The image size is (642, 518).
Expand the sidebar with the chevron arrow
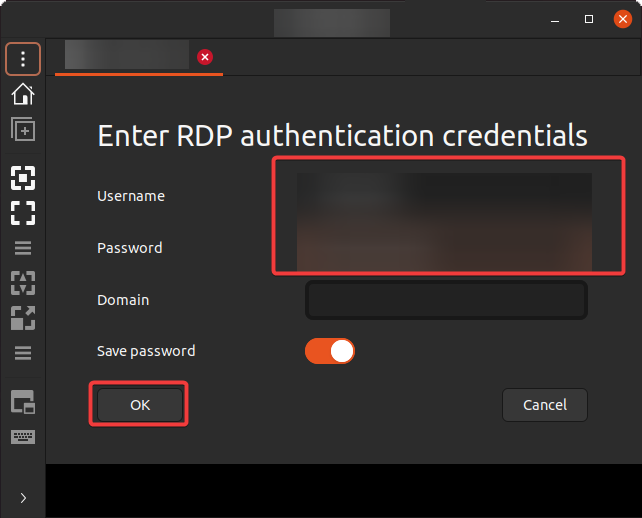click(x=23, y=498)
